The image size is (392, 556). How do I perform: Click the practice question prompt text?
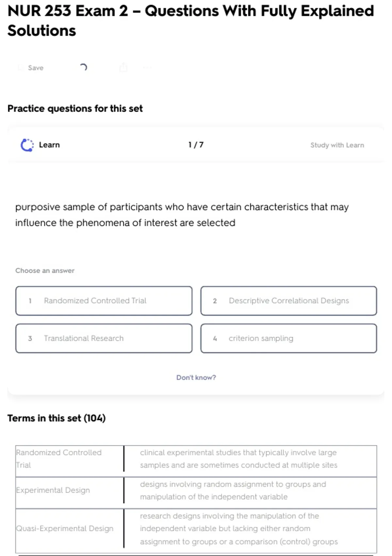coord(182,215)
